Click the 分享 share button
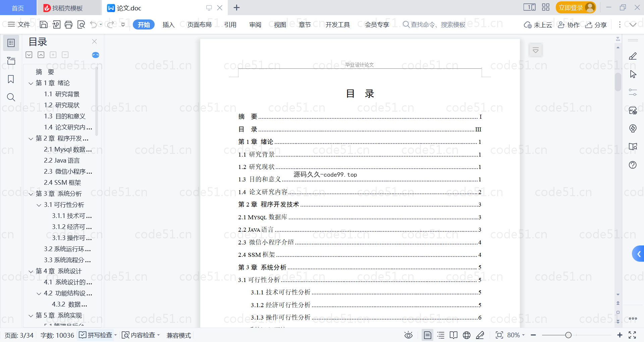This screenshot has height=342, width=644. coord(596,24)
